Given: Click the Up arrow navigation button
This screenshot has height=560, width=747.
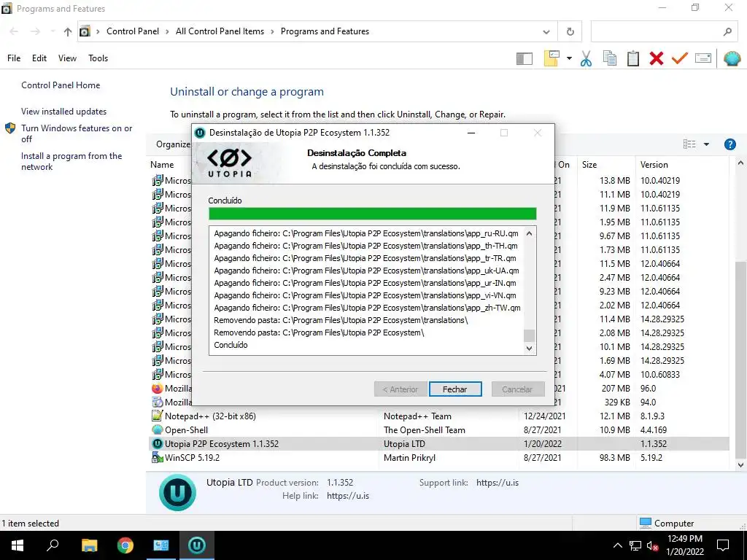Looking at the screenshot, I should point(68,32).
